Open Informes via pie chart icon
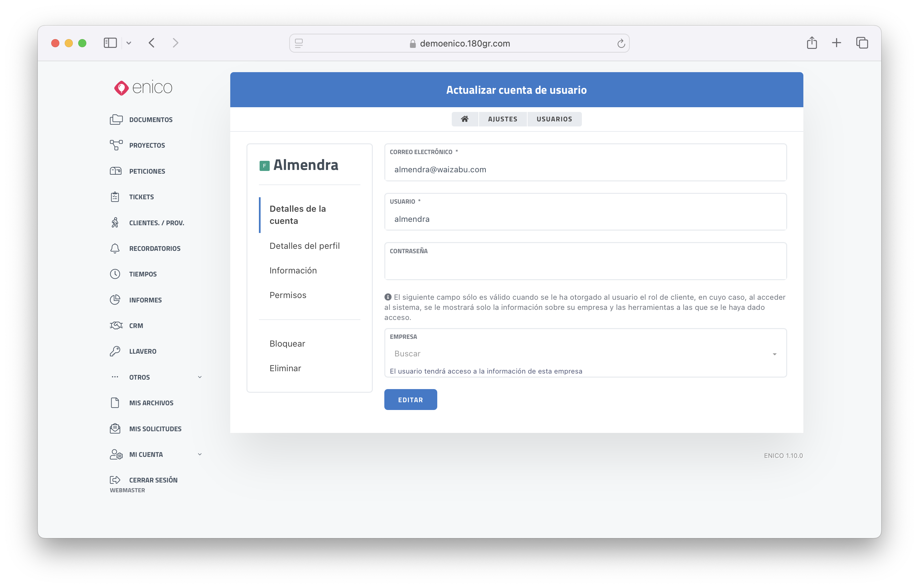The image size is (919, 588). [115, 300]
